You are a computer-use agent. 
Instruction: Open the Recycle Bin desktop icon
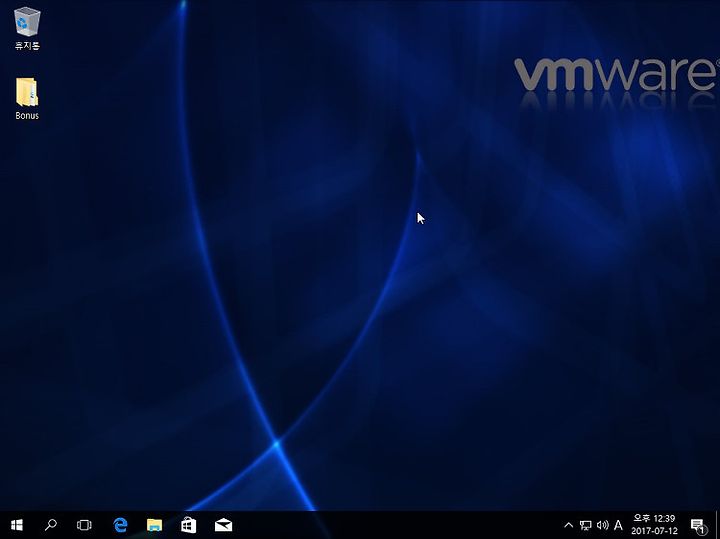tap(27, 28)
